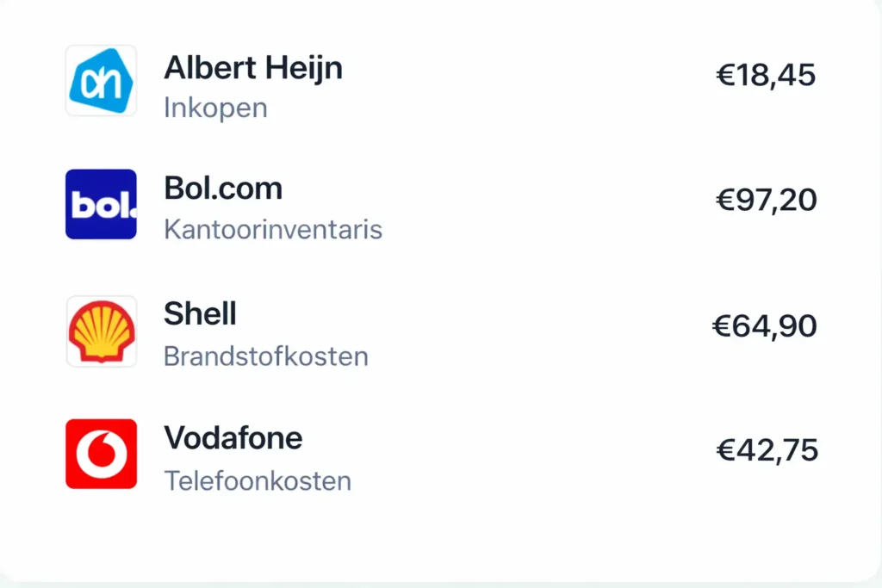Viewport: 882px width, 588px height.
Task: Select the Vodafone merchant name
Action: coord(233,438)
